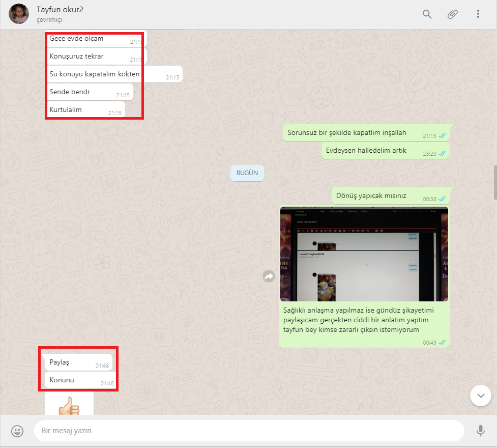Focus the 'Bir mesaj yazın' input field
The width and height of the screenshot is (497, 448).
pos(249,431)
